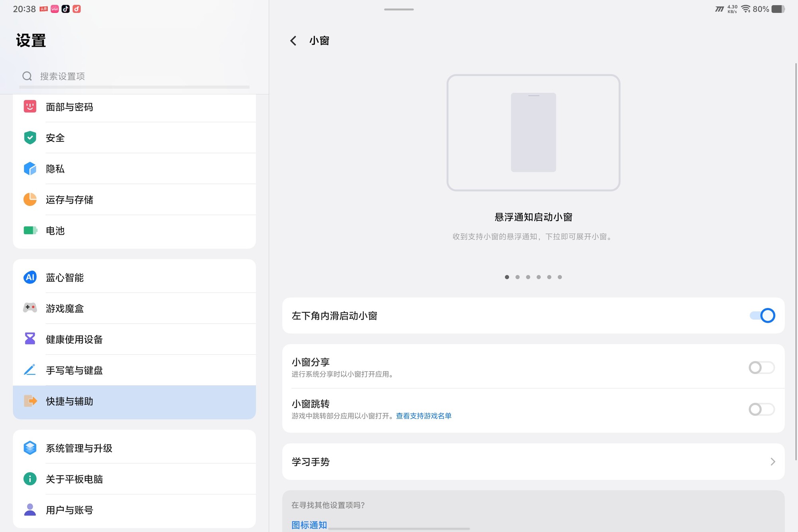Open the 查看支持游戏名单 link
The height and width of the screenshot is (532, 798).
click(424, 416)
